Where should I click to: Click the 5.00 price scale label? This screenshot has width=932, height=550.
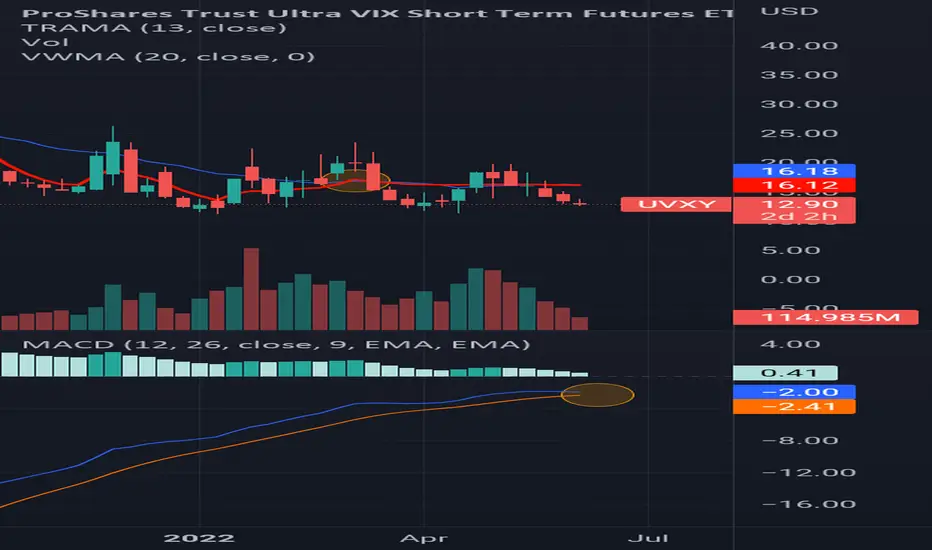(790, 250)
